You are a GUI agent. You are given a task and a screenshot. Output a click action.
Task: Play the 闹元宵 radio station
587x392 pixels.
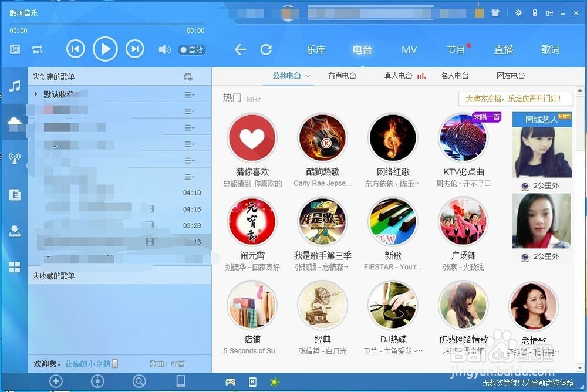(252, 222)
